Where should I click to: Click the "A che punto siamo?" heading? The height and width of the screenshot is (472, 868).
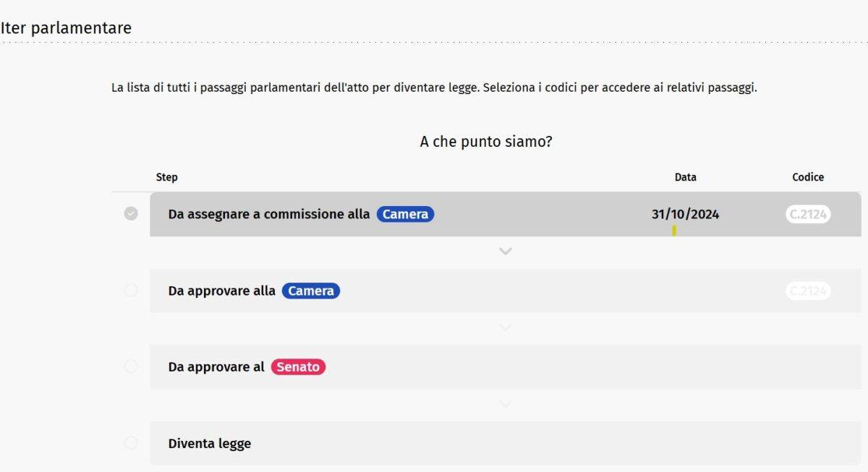click(486, 142)
